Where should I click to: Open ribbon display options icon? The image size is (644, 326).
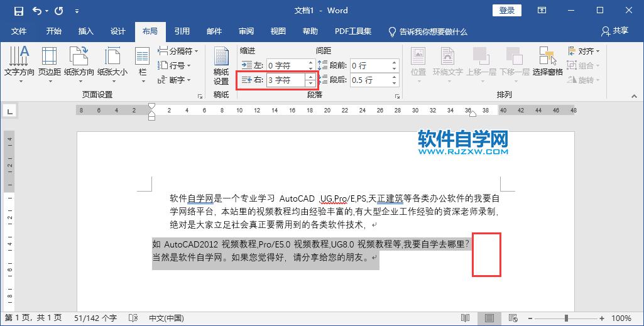pos(542,11)
